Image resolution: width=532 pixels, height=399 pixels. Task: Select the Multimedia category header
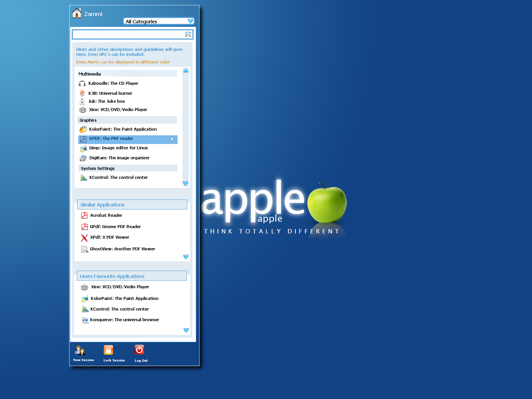tap(127, 73)
